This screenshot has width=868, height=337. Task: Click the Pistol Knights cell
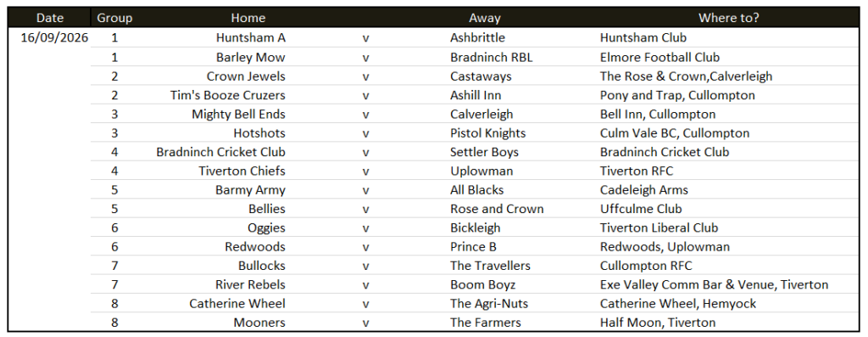point(487,133)
